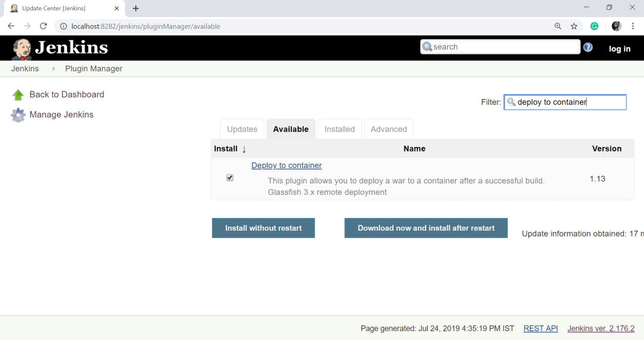Open the Installed tab
644x340 pixels.
click(x=340, y=129)
